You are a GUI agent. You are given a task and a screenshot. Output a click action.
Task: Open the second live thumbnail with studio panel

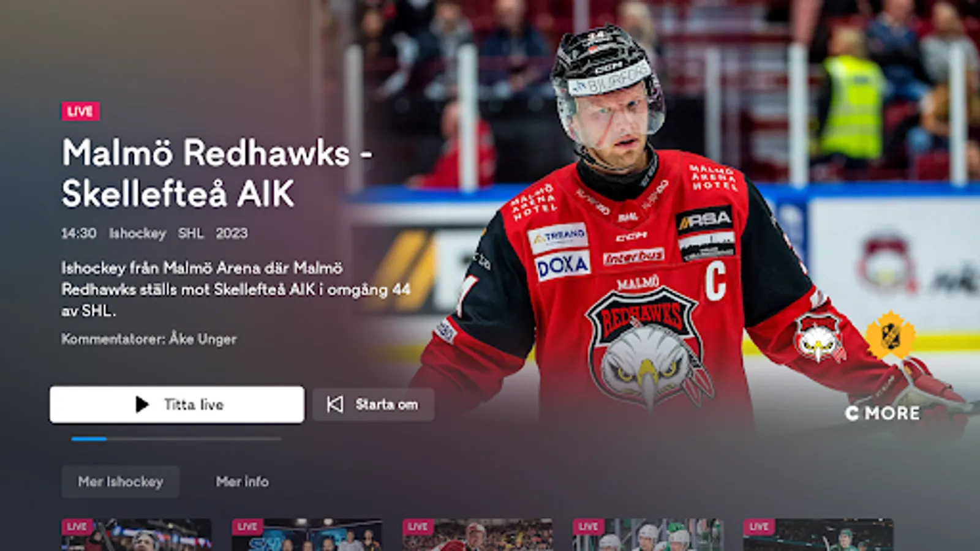click(x=307, y=535)
